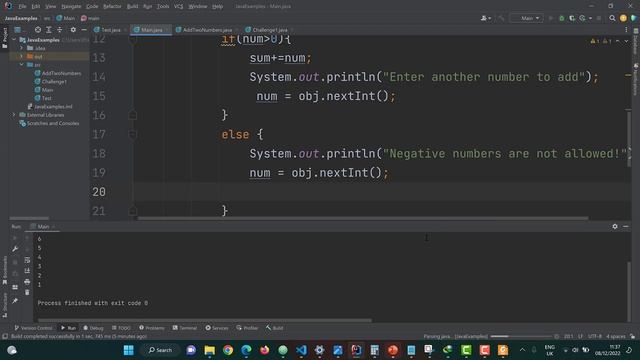Screen dimensions: 640x360
Task: Click the print icon in Run console
Action: [x=27, y=282]
